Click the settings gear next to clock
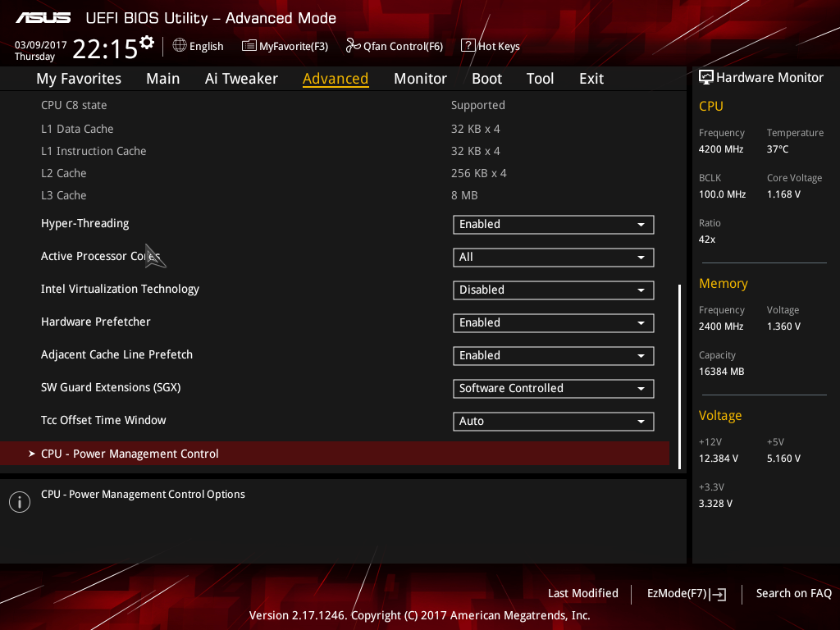Screen dimensions: 840x630 pos(147,43)
